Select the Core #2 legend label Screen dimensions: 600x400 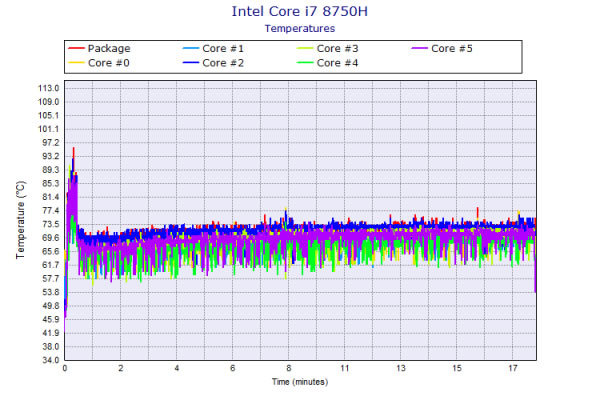(x=223, y=63)
